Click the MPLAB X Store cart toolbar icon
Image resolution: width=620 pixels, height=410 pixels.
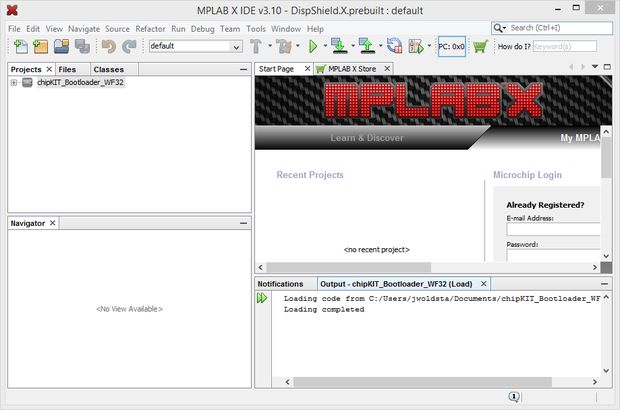point(480,46)
